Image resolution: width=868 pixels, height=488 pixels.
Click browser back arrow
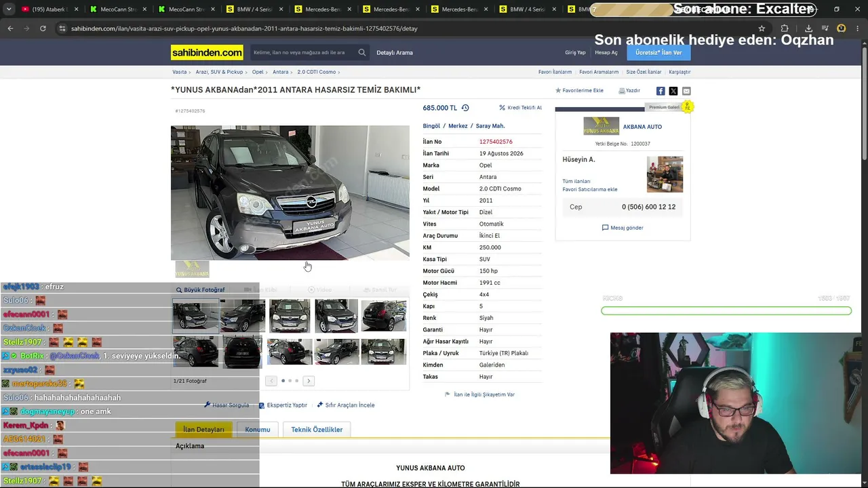point(10,28)
